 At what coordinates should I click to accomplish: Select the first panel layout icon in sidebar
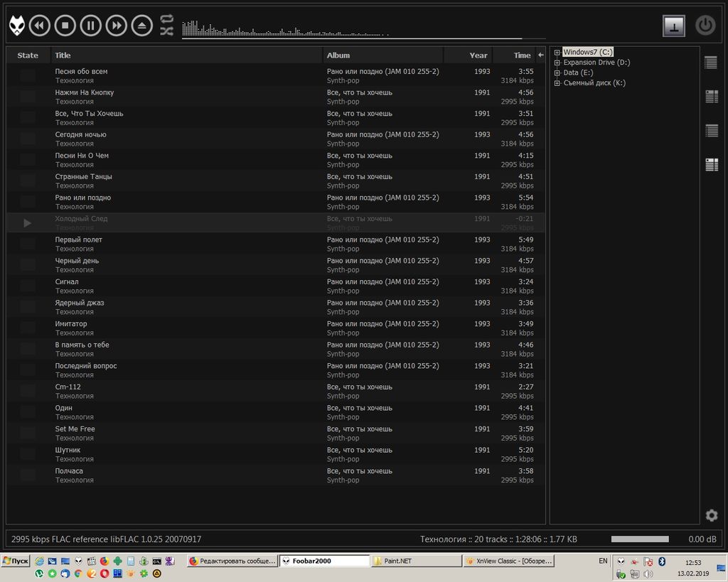pos(711,63)
